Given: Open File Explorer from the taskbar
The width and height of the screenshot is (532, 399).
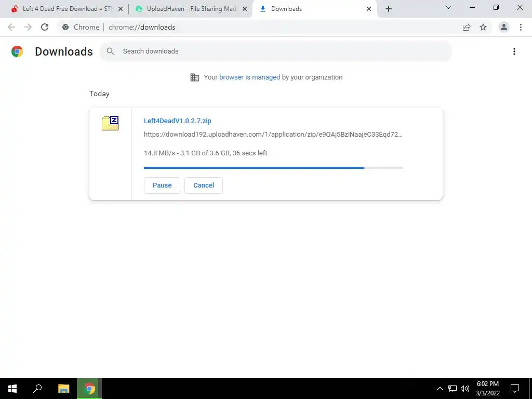Looking at the screenshot, I should (63, 389).
